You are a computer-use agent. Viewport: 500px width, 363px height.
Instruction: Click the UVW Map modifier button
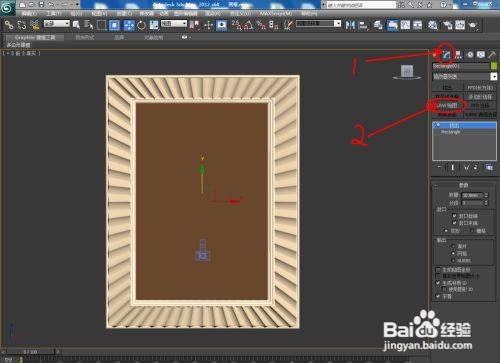(448, 106)
